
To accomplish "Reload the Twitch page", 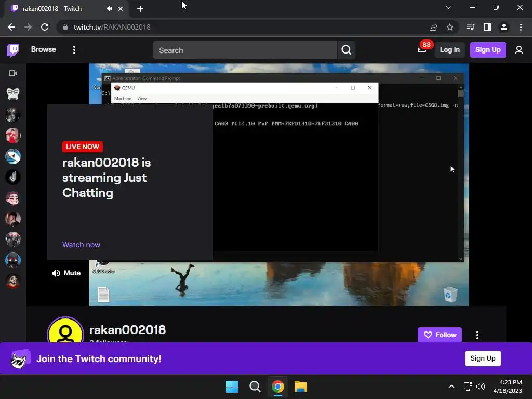I will point(45,27).
